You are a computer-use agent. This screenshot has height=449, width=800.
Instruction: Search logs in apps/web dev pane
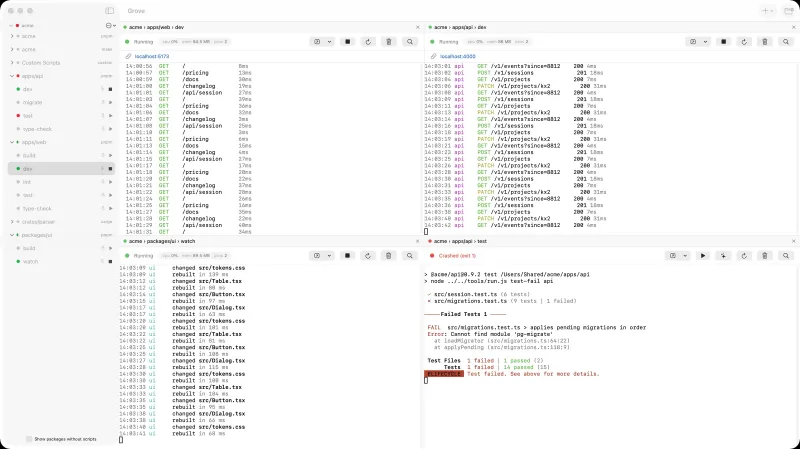tap(410, 42)
